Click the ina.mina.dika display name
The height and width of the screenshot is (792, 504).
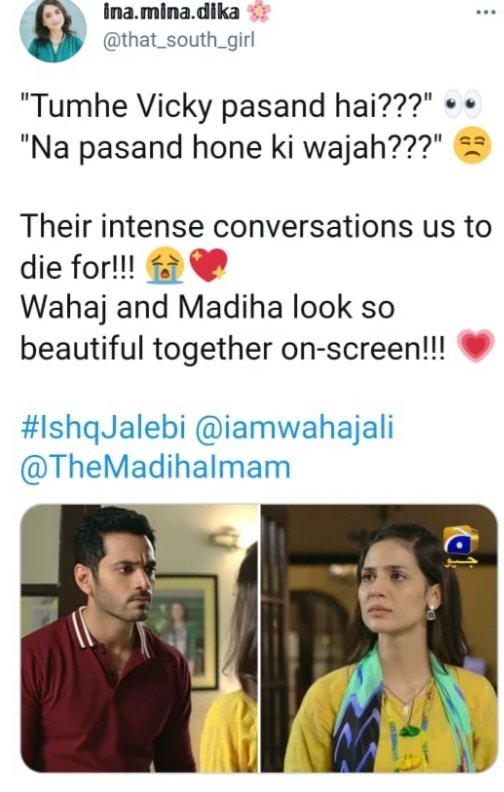(x=172, y=11)
